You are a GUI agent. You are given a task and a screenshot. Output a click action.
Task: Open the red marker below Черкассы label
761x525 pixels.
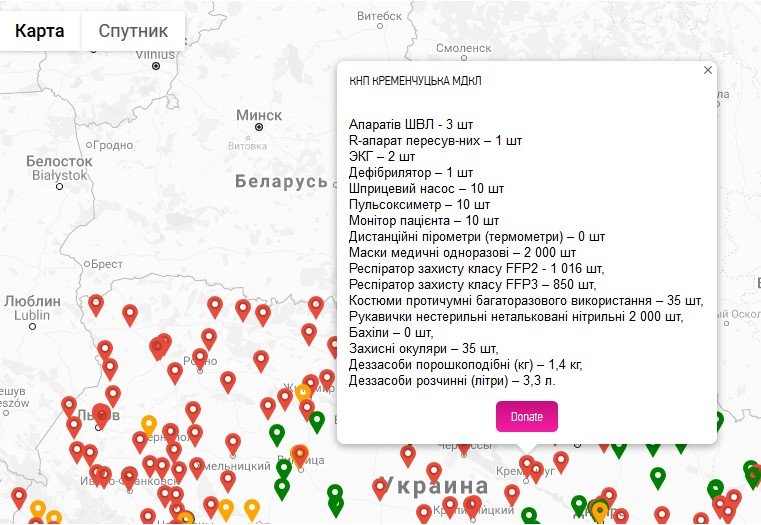[434, 471]
